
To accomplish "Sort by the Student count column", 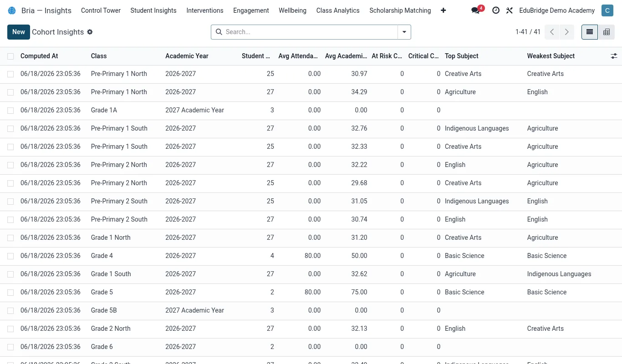I will click(256, 56).
